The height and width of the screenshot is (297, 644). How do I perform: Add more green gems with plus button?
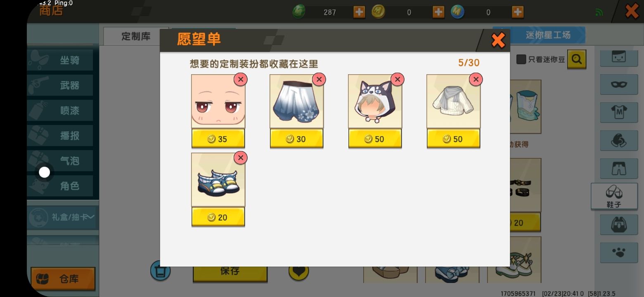coord(359,12)
